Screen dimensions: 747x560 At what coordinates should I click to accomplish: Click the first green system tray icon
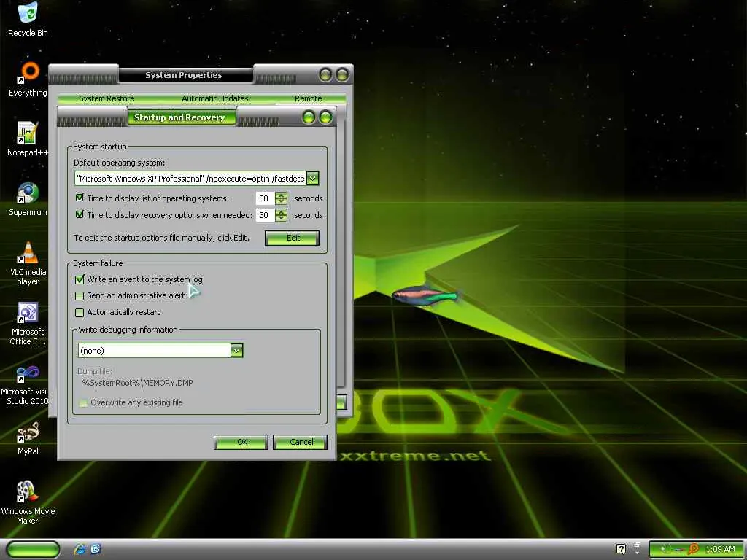tap(665, 550)
